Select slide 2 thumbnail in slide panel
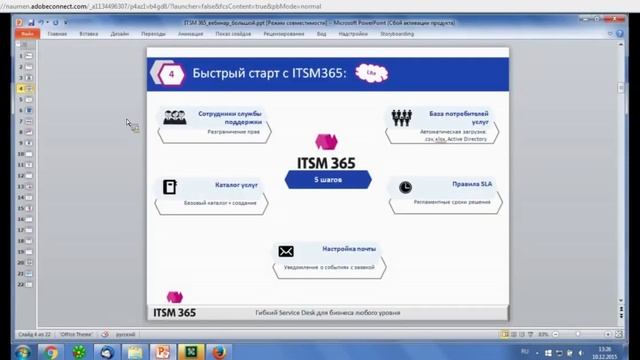Image resolution: width=640 pixels, height=360 pixels. click(x=29, y=67)
